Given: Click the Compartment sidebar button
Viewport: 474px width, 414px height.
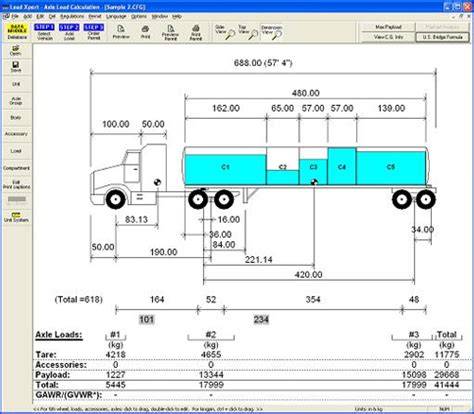Looking at the screenshot, I should click(x=16, y=168).
